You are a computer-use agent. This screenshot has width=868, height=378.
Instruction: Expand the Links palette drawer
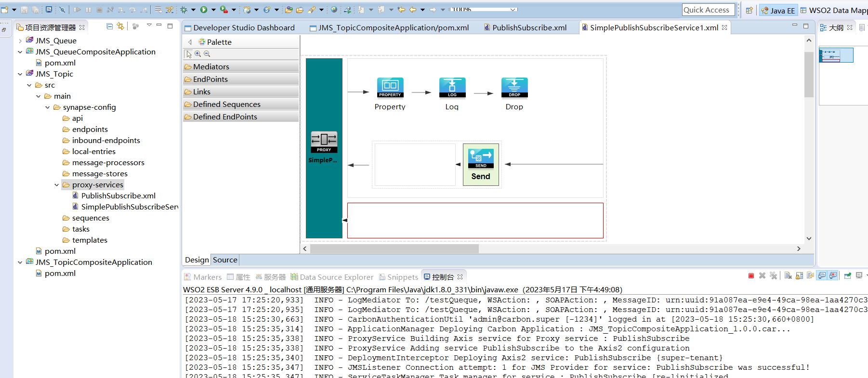click(x=241, y=91)
